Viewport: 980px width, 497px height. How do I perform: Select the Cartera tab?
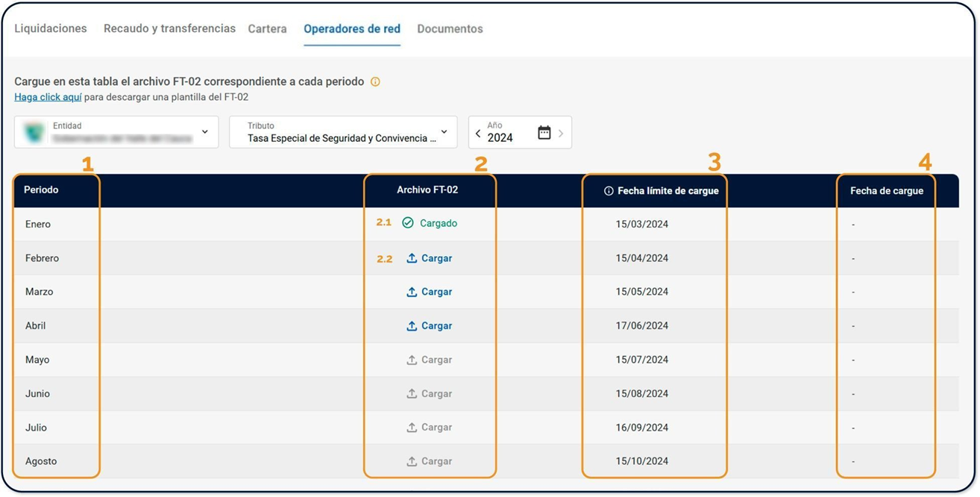pos(267,29)
